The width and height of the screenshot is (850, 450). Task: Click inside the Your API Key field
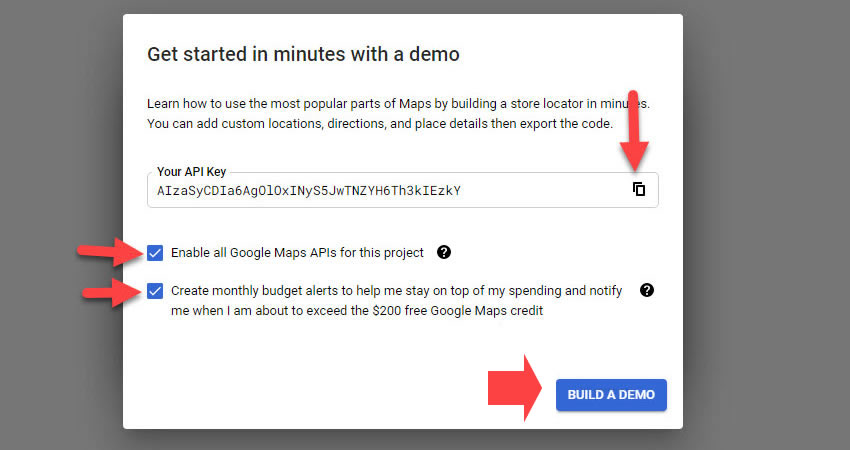pos(540,190)
